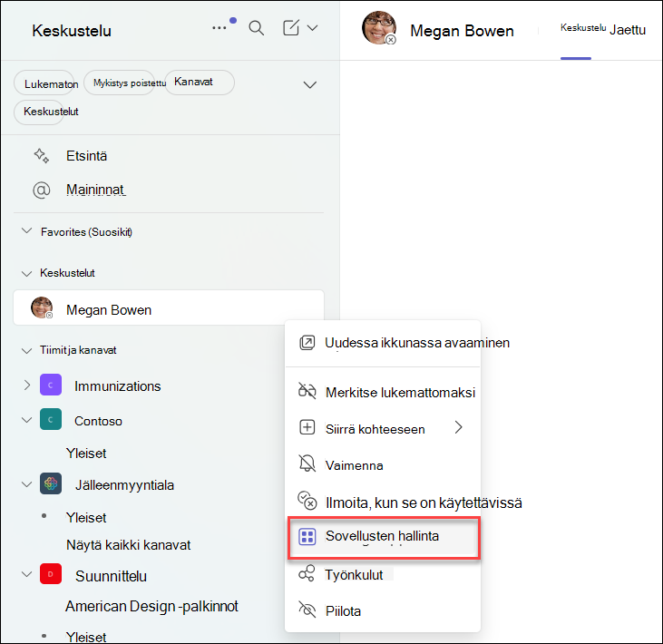663x644 pixels.
Task: Collapse the Tiimit ja kanavat section
Action: pyautogui.click(x=26, y=350)
